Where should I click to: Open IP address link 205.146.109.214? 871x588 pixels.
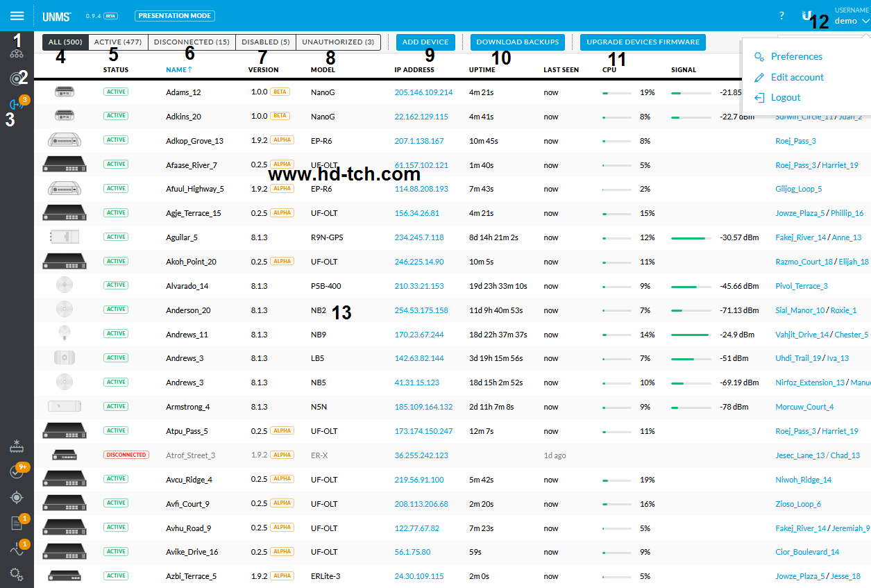point(423,92)
